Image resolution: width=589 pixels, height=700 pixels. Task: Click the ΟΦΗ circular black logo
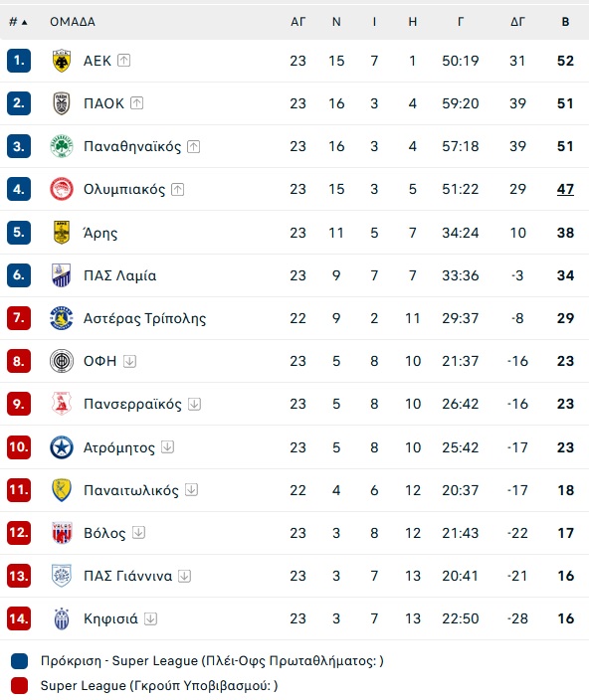tap(62, 361)
